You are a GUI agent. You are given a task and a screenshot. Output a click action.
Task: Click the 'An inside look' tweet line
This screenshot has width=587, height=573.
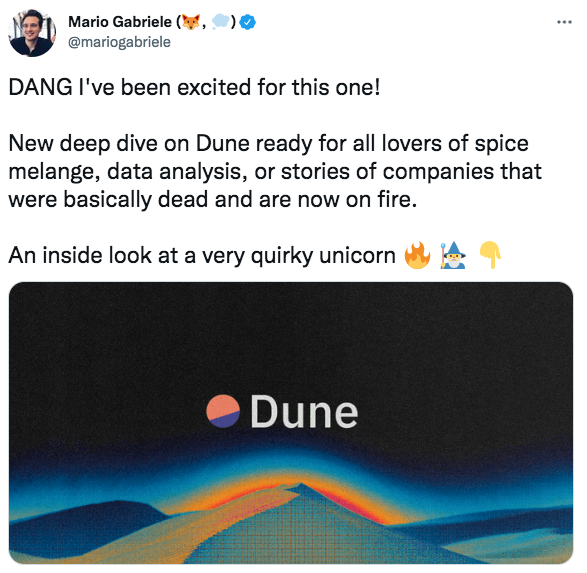point(202,256)
